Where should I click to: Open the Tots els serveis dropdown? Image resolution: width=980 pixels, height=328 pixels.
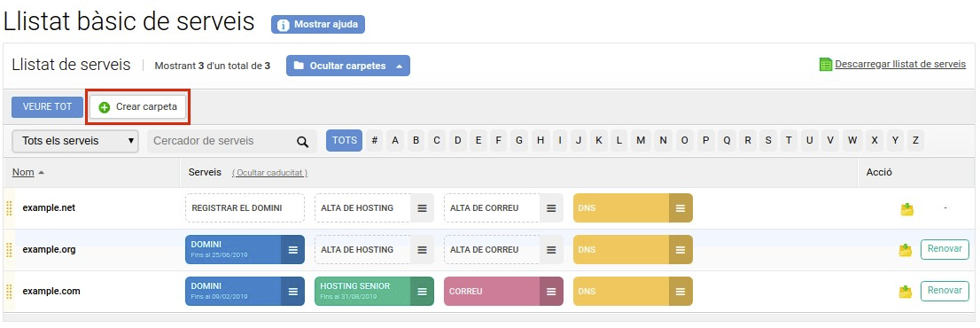[x=75, y=141]
